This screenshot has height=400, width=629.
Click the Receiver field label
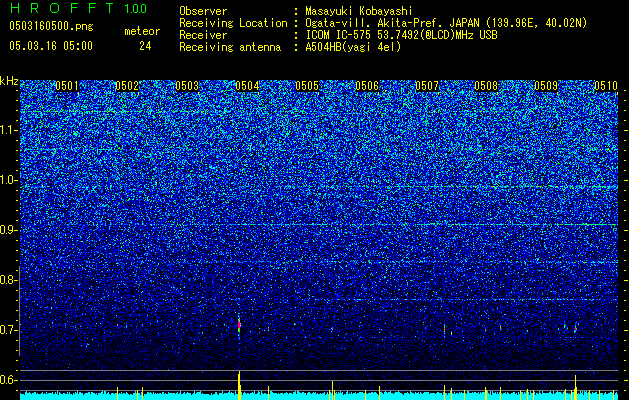203,35
